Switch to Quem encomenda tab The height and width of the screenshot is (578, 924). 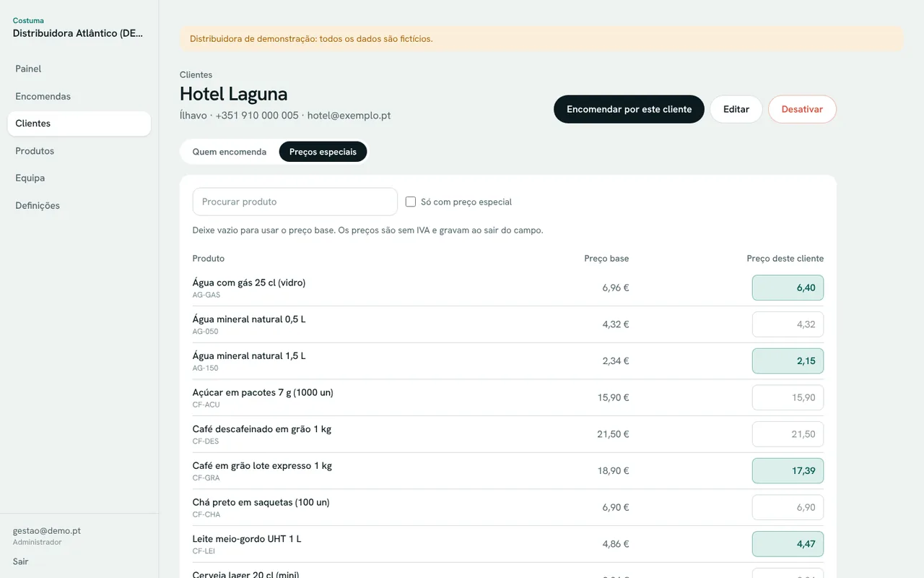[x=230, y=152]
